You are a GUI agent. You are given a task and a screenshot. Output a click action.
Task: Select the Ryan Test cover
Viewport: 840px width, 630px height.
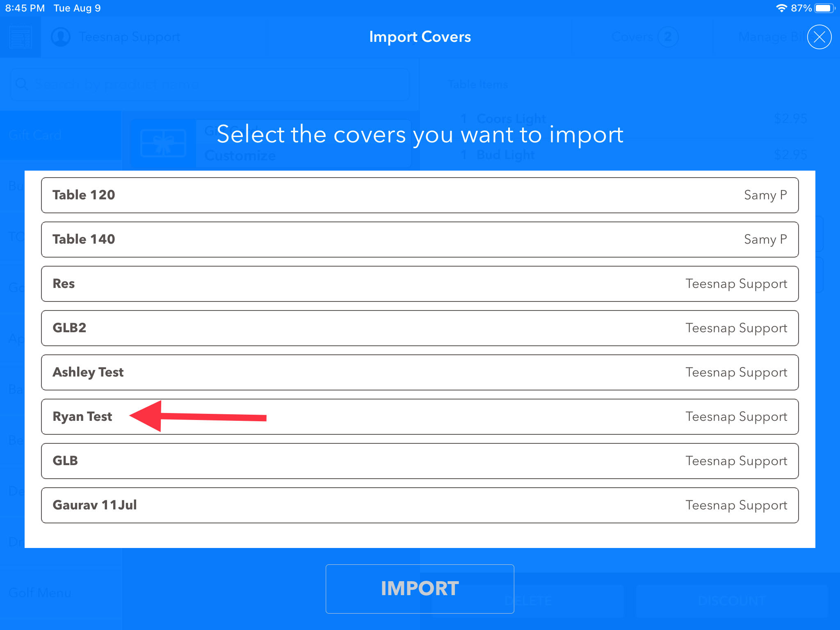click(420, 417)
